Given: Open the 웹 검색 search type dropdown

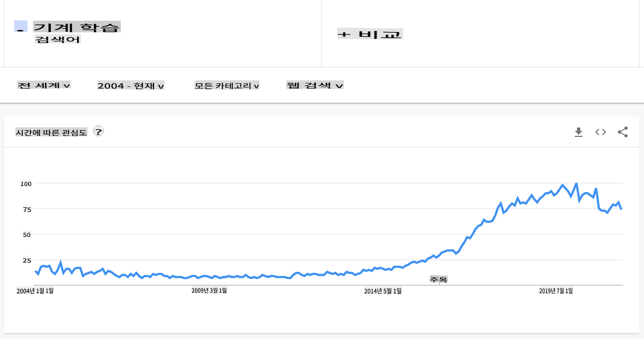Looking at the screenshot, I should click(x=315, y=85).
